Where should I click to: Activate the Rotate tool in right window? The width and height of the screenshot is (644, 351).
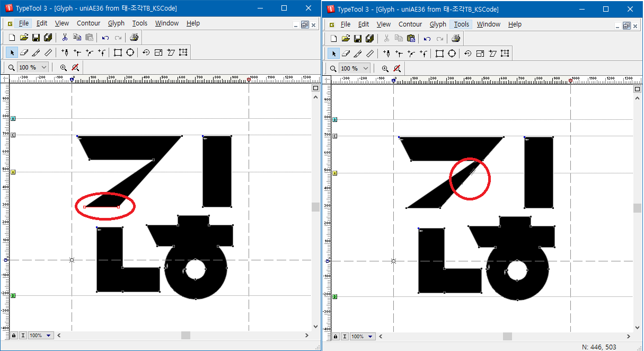pyautogui.click(x=467, y=54)
